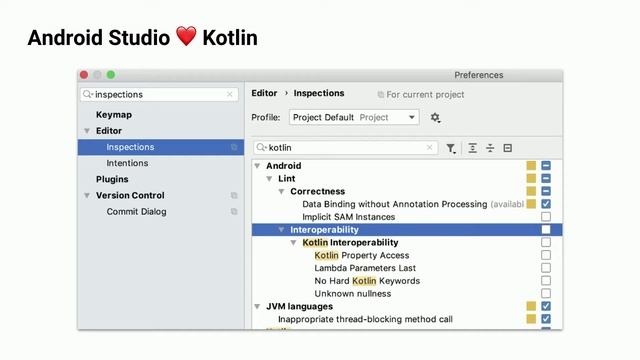Focus the preferences search field
Viewport: 640px width, 360px height.
(x=159, y=94)
